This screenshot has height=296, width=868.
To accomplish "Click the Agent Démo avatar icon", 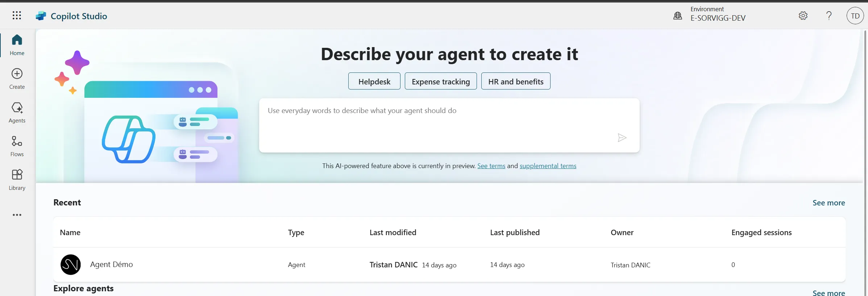I will tap(71, 264).
